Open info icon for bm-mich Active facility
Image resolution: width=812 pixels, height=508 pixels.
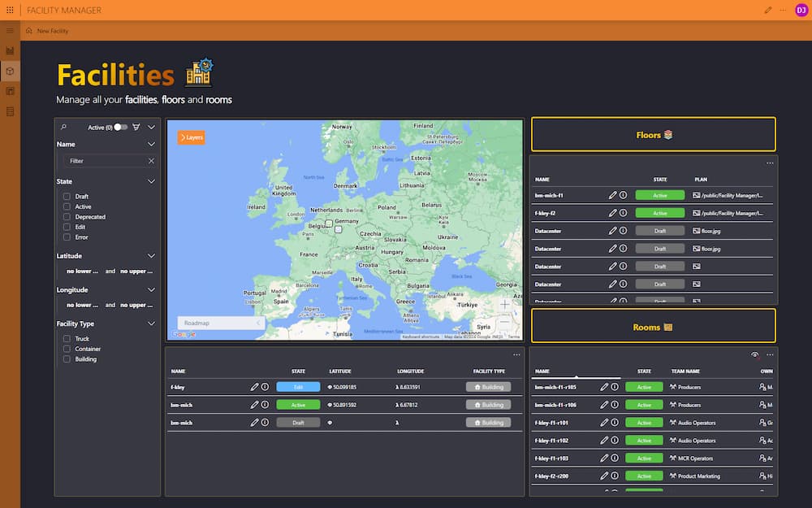266,404
